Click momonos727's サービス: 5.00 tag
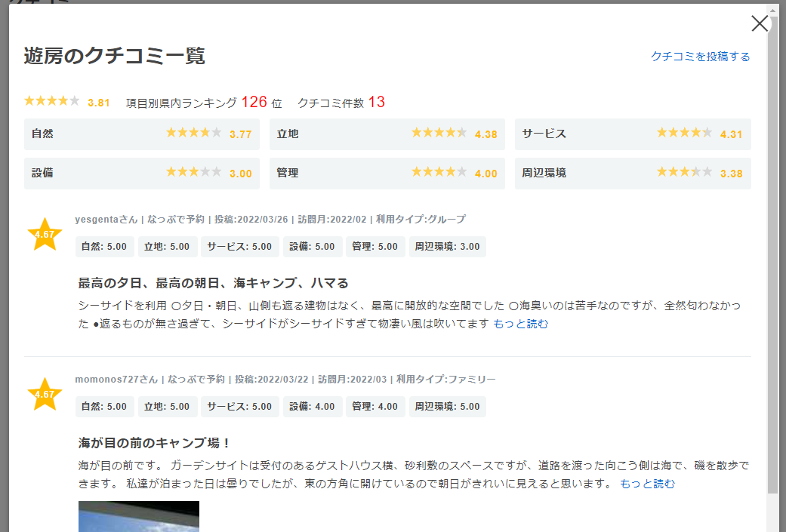 239,406
